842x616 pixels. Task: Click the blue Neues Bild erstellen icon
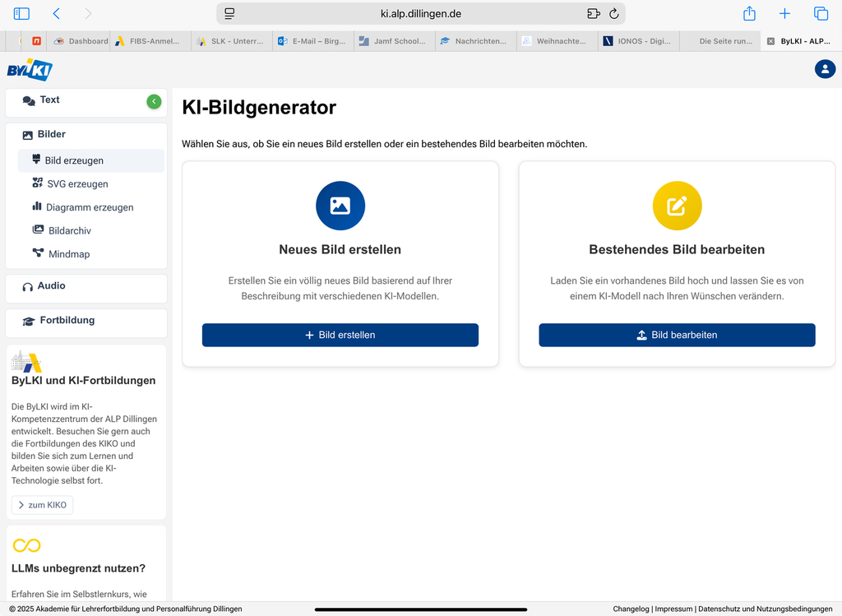tap(340, 206)
